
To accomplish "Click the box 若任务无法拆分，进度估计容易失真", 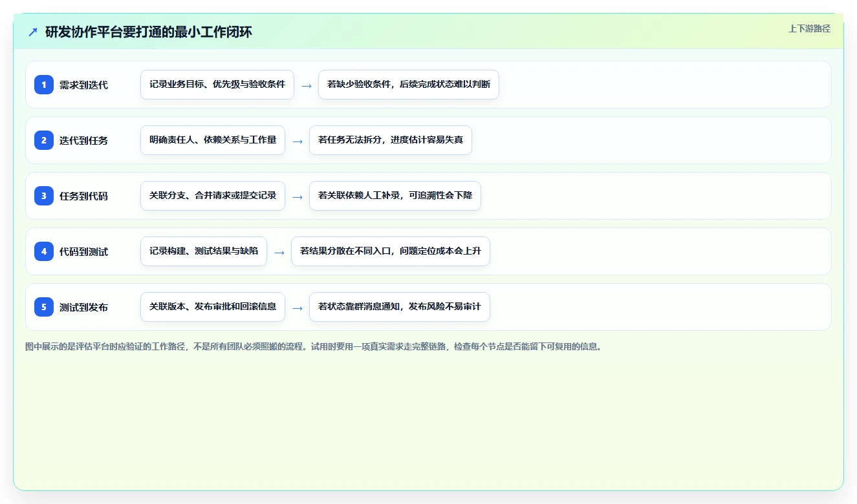I will click(x=391, y=140).
